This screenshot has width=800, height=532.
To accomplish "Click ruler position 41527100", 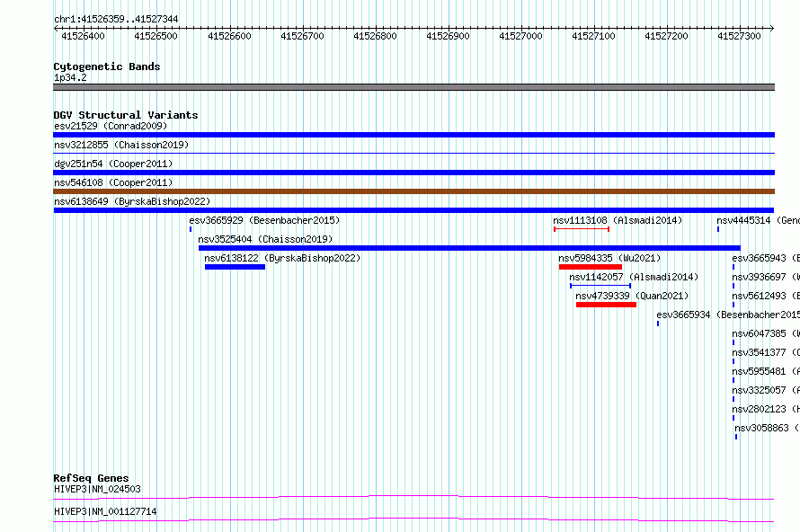I will coord(593,36).
